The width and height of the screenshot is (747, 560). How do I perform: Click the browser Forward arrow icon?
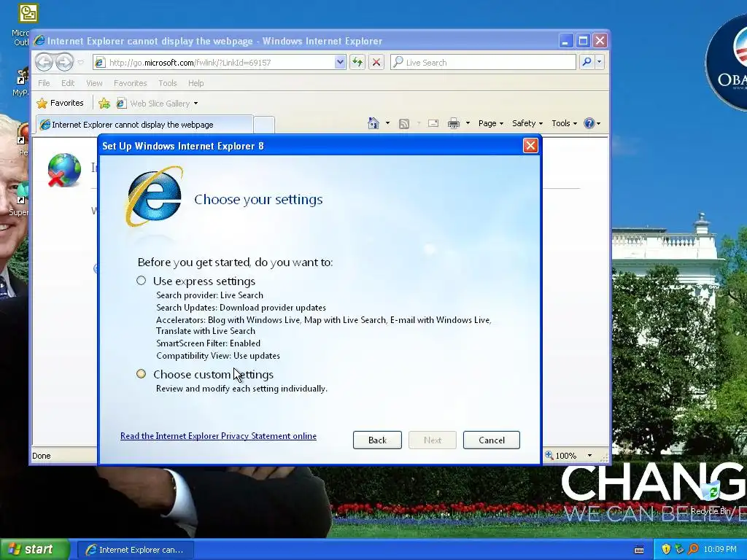pyautogui.click(x=64, y=62)
